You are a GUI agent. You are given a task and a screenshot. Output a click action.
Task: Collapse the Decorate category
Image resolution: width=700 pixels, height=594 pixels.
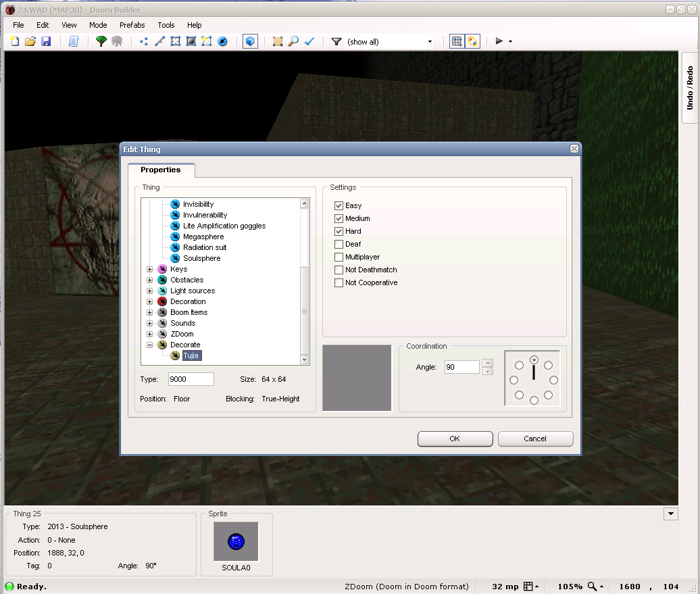coord(149,345)
